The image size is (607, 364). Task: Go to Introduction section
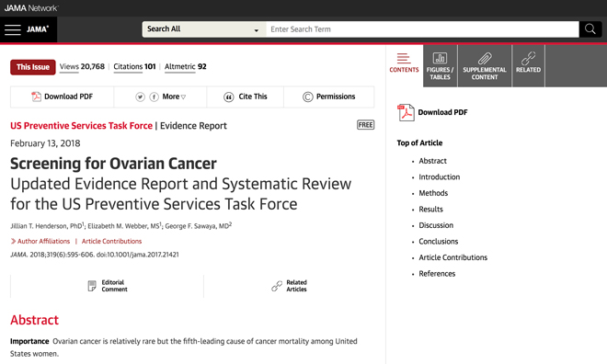(x=440, y=177)
